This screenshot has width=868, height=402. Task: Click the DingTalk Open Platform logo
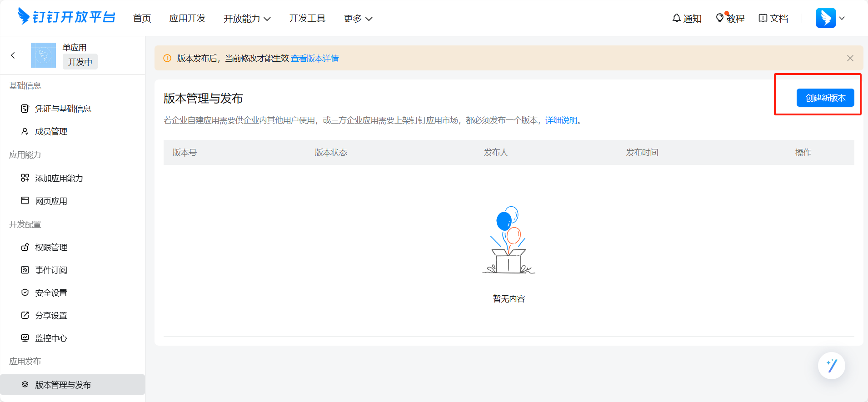tap(66, 17)
